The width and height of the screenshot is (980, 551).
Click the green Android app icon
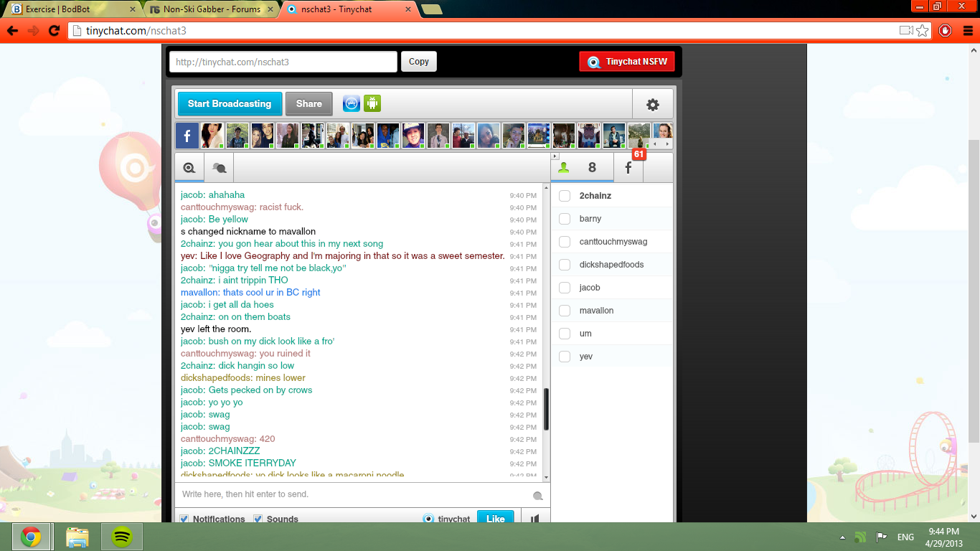pyautogui.click(x=372, y=103)
